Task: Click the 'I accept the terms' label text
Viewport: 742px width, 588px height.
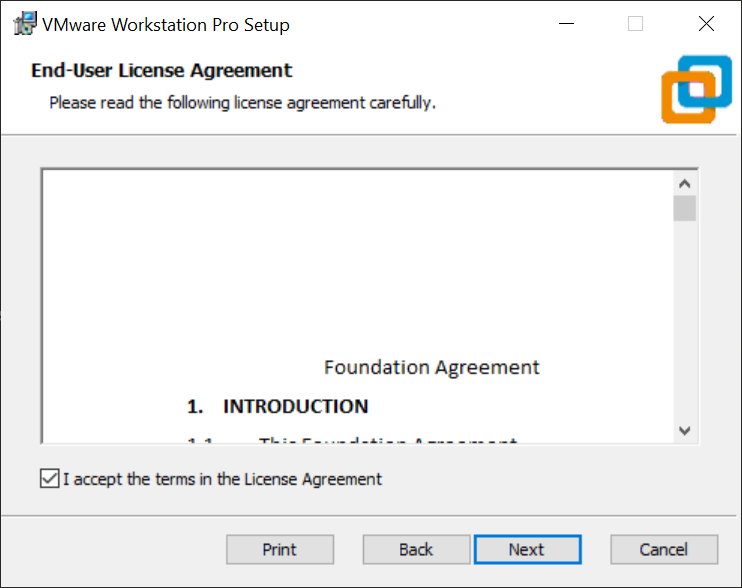Action: tap(222, 479)
